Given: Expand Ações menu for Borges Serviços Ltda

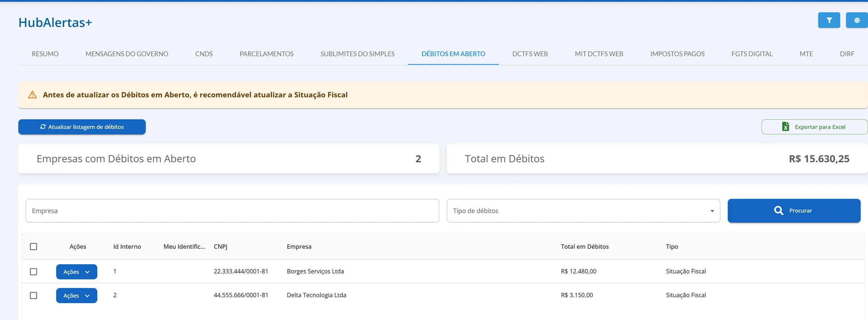Looking at the screenshot, I should pos(77,272).
